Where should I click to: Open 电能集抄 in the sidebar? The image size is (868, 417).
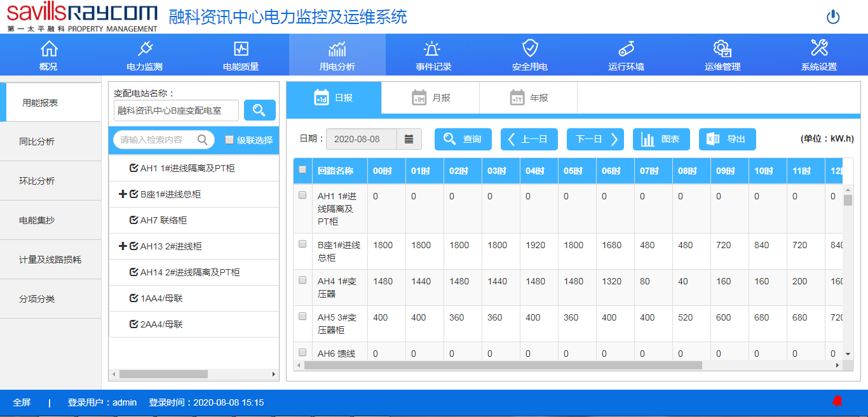(x=51, y=220)
